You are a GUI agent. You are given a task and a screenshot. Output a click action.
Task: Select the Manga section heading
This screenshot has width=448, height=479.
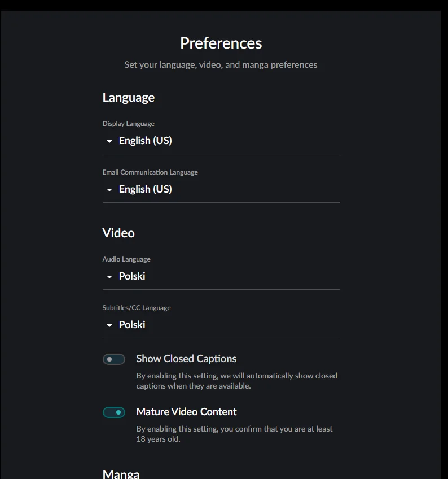pos(121,473)
